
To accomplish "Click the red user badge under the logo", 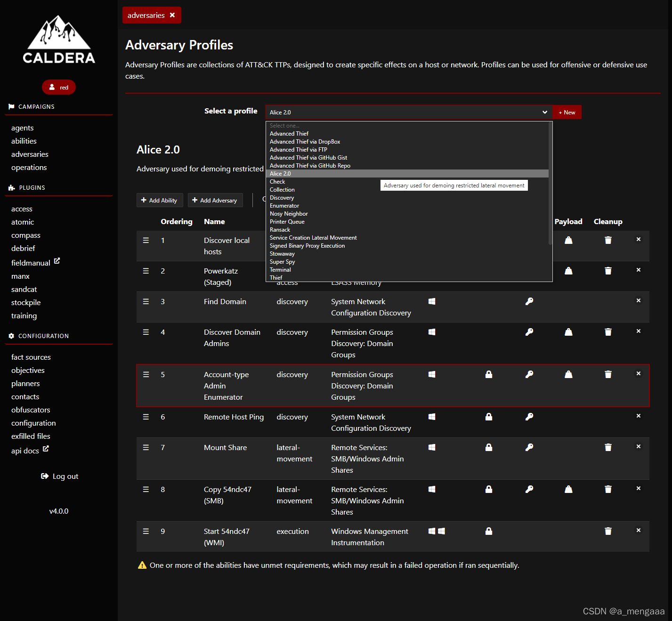I will point(59,87).
